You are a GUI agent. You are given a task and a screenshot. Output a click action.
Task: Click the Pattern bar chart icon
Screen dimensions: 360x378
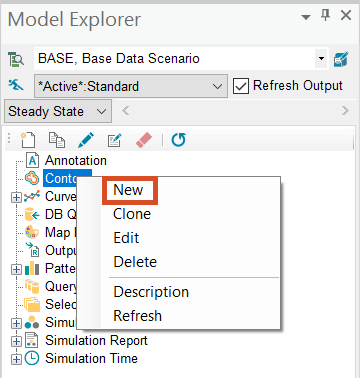coord(32,268)
